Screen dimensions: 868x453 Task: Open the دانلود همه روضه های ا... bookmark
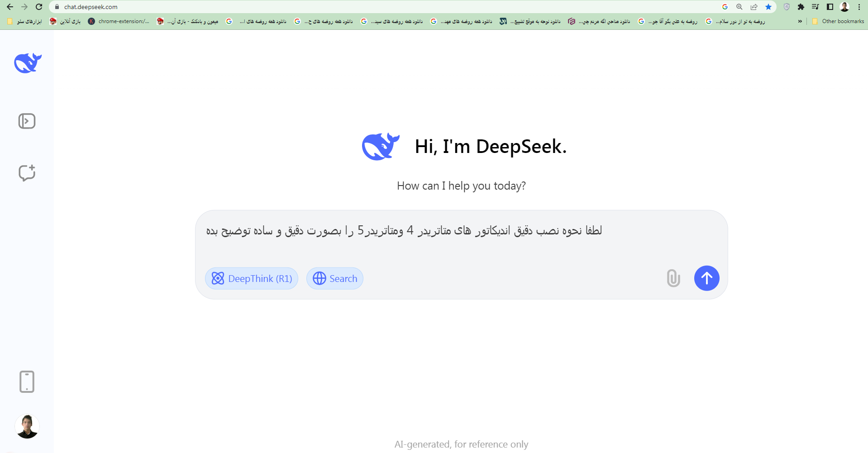pos(256,21)
